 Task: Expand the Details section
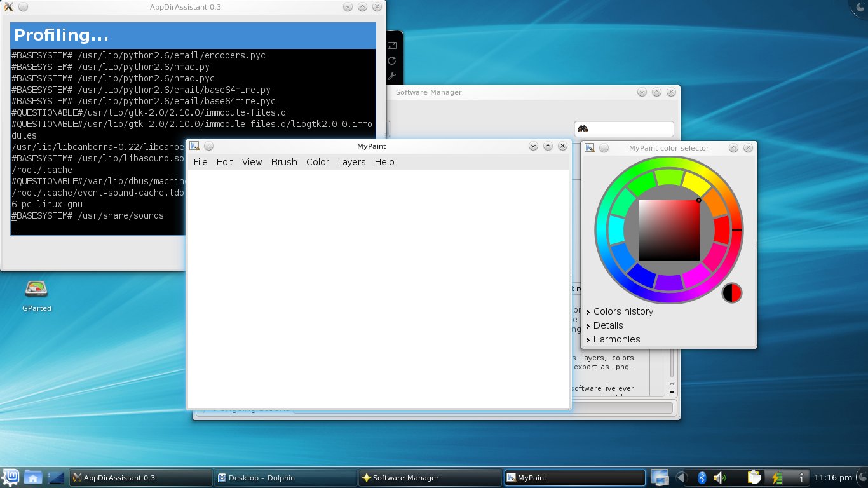607,325
